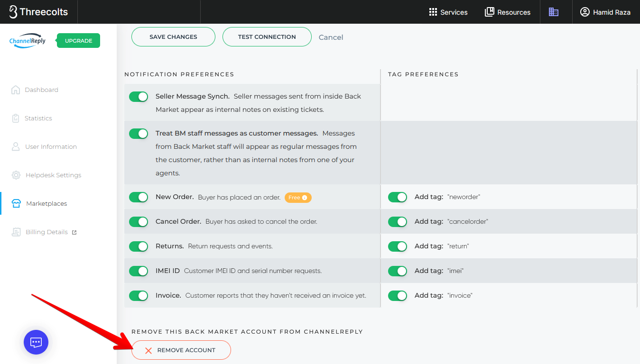The width and height of the screenshot is (640, 364).
Task: Click the "return" tag text
Action: click(x=458, y=246)
